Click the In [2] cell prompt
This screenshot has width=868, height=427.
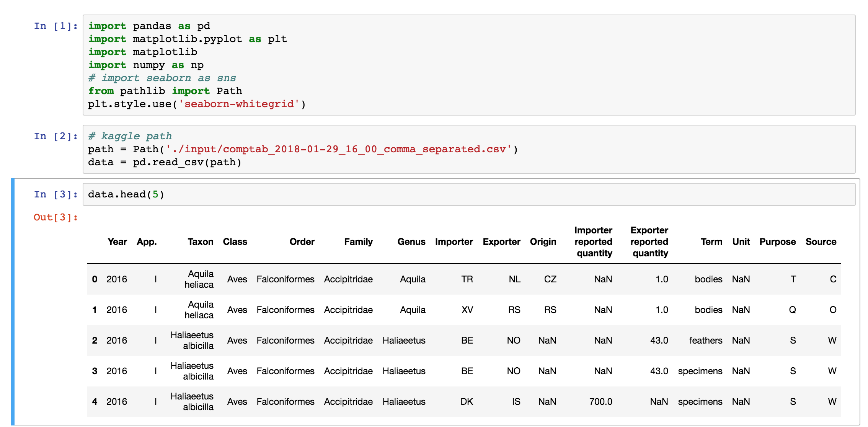point(56,136)
